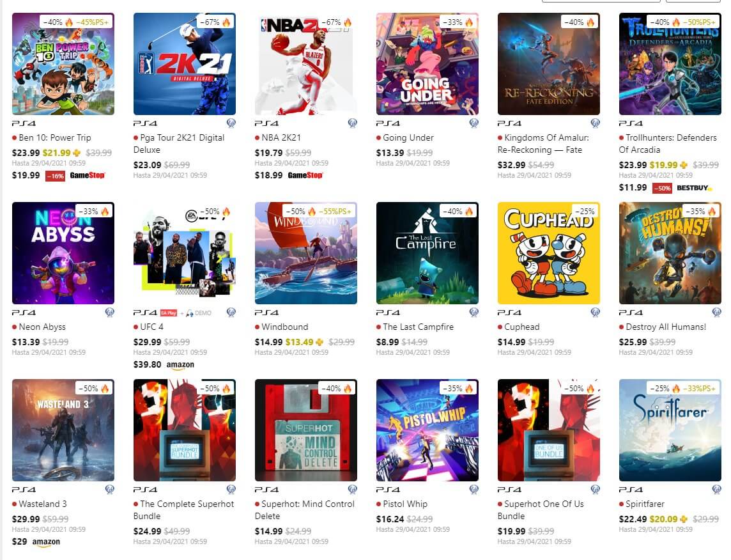
Task: Open the Amazon price under UFC 4
Action: coord(164,364)
